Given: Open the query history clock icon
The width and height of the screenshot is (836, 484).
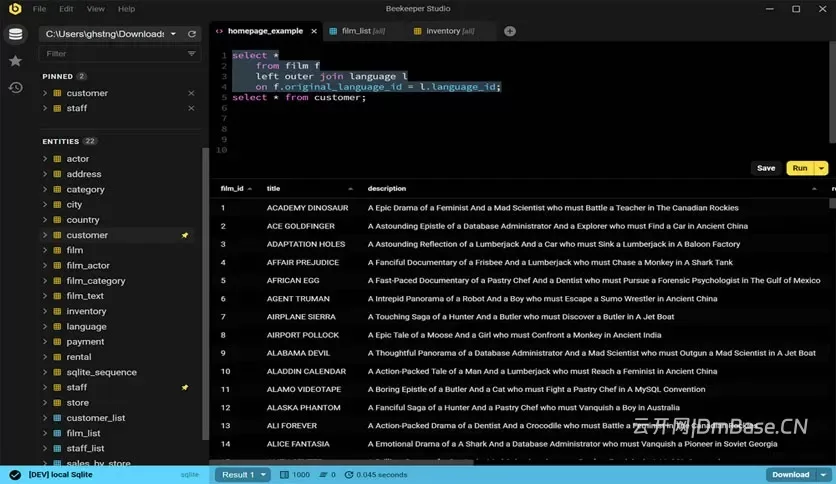Looking at the screenshot, I should [15, 87].
